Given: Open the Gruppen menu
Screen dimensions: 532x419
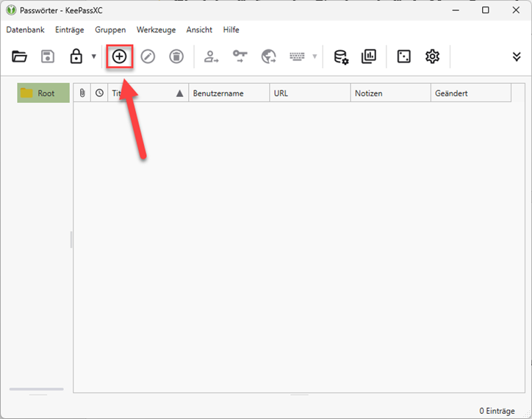Looking at the screenshot, I should click(110, 30).
